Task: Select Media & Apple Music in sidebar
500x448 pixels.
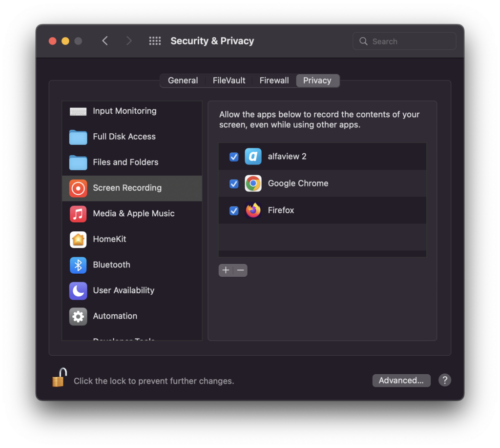Action: pyautogui.click(x=78, y=213)
